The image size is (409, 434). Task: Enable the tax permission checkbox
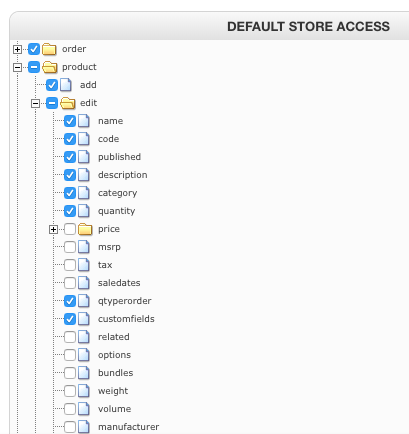(70, 265)
